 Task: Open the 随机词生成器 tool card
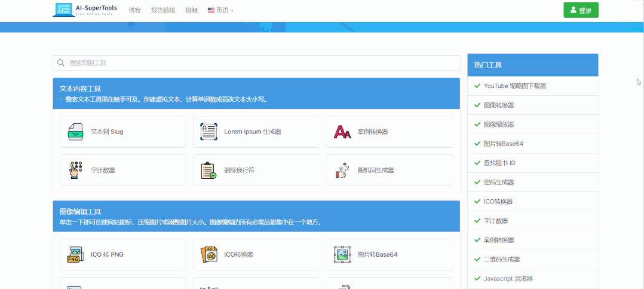(x=390, y=170)
